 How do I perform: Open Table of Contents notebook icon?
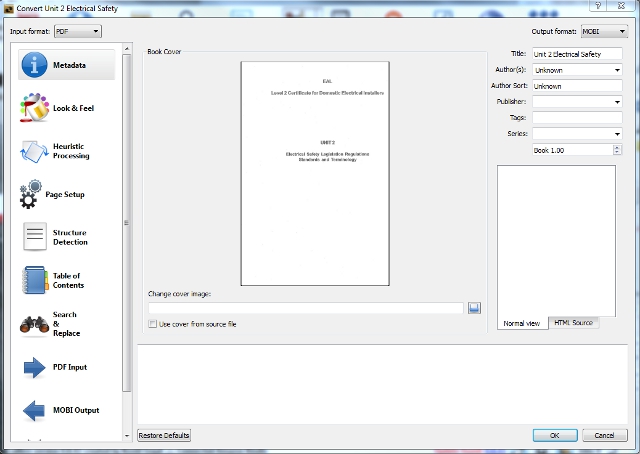point(35,280)
